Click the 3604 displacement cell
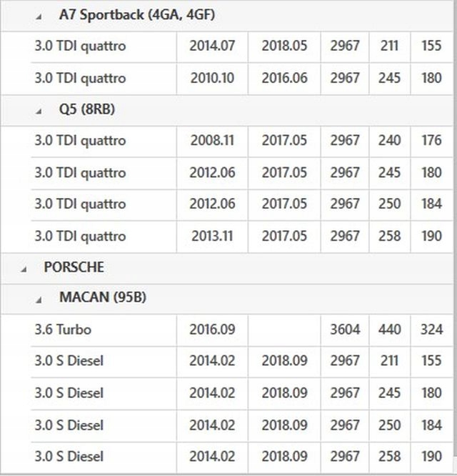457x476 pixels. (345, 330)
